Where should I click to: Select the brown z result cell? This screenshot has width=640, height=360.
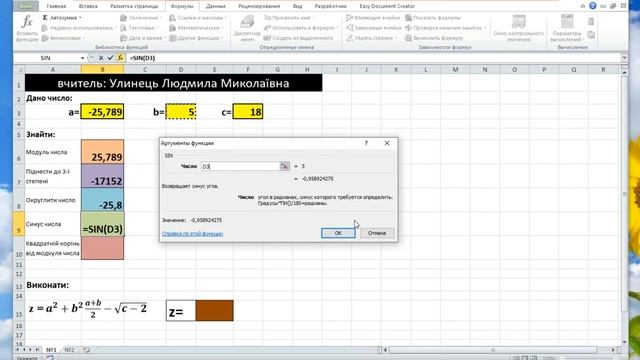pos(214,310)
